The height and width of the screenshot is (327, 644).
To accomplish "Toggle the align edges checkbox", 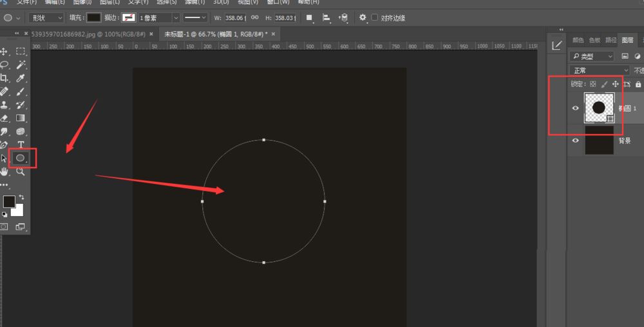I will pyautogui.click(x=375, y=17).
